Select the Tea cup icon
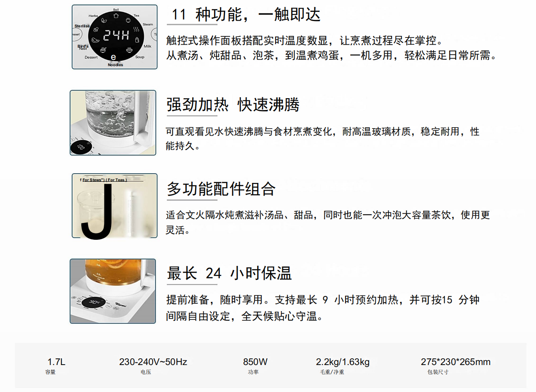The width and height of the screenshot is (536, 392). (128, 20)
